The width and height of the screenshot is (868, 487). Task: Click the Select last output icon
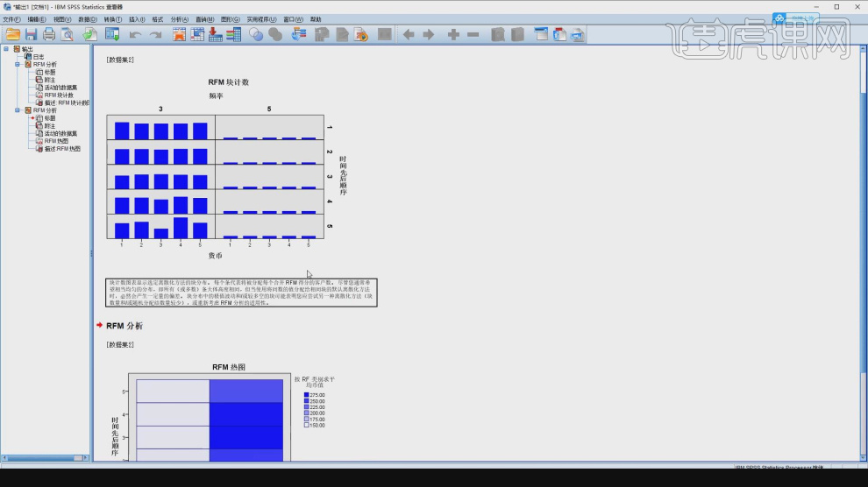(x=299, y=34)
